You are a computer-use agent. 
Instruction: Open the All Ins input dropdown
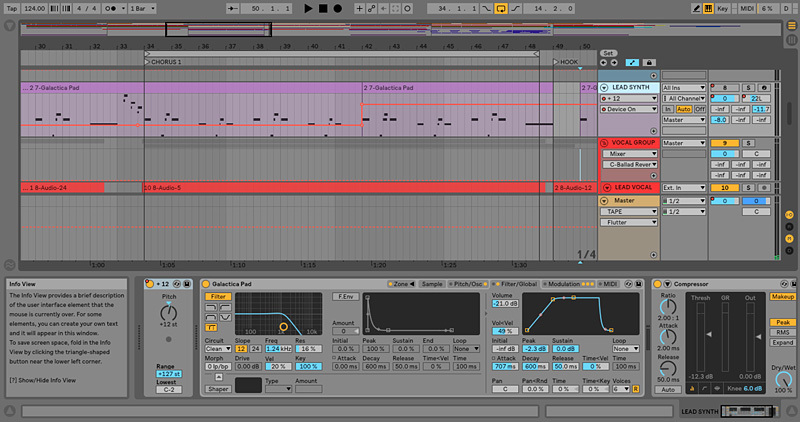683,88
